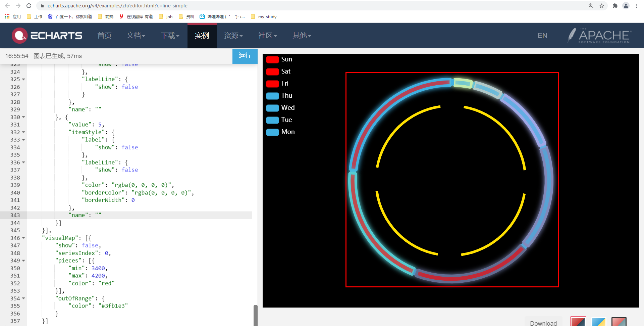Go to 首页 in the navigation bar

(x=104, y=36)
